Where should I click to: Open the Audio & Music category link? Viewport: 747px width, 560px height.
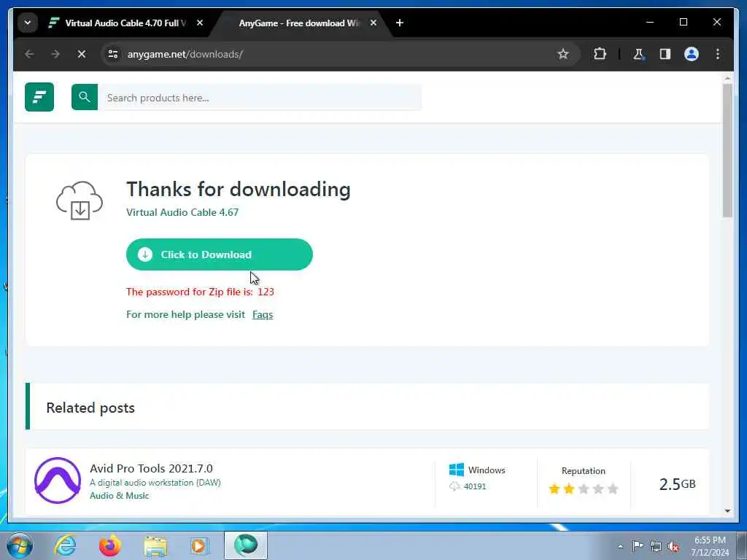tap(119, 496)
